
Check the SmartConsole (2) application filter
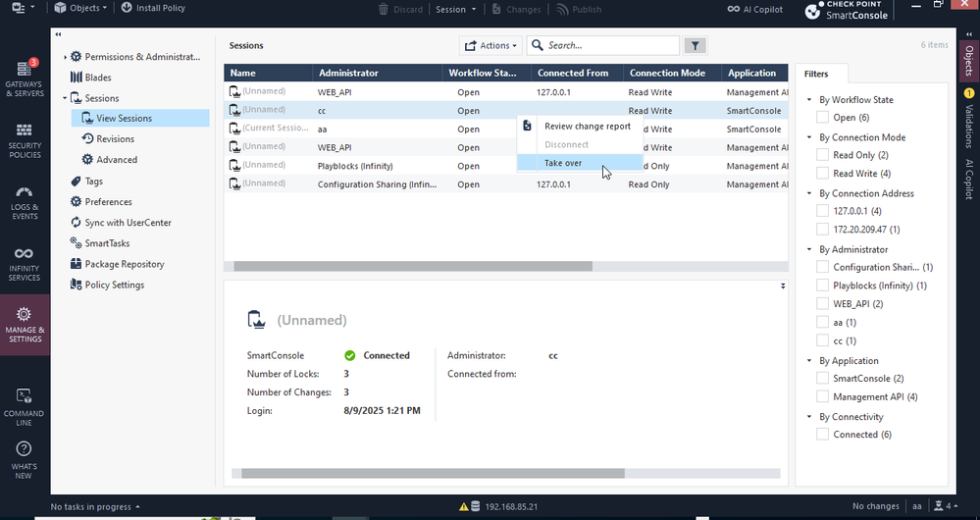point(822,378)
